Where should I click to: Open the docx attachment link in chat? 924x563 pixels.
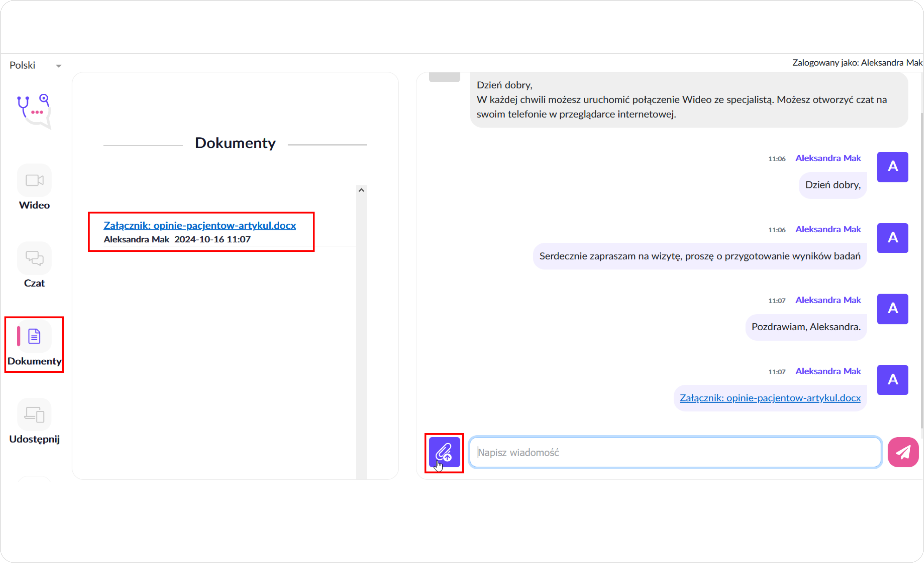[770, 397]
